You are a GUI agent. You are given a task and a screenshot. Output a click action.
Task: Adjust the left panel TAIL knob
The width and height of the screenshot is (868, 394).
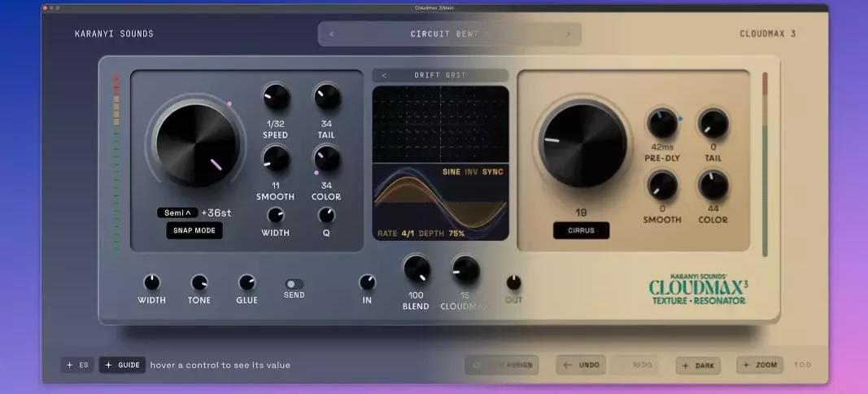326,97
